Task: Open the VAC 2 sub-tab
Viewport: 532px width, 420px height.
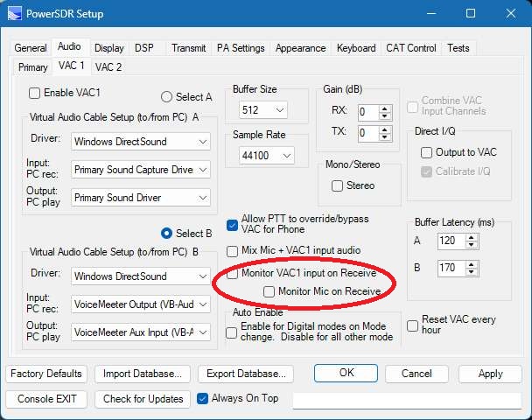Action: pos(108,66)
